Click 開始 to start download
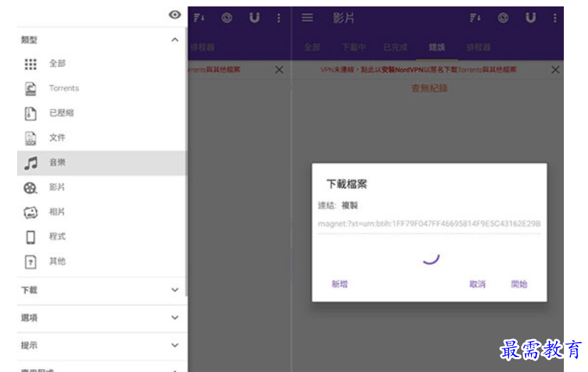This screenshot has height=372, width=588. click(519, 285)
